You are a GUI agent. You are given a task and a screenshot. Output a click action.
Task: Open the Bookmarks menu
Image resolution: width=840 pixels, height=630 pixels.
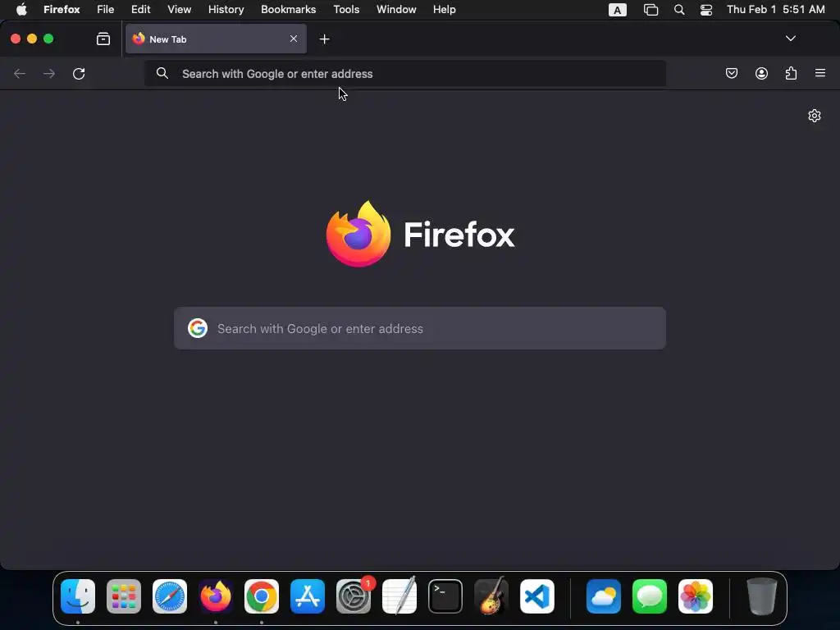click(x=288, y=10)
